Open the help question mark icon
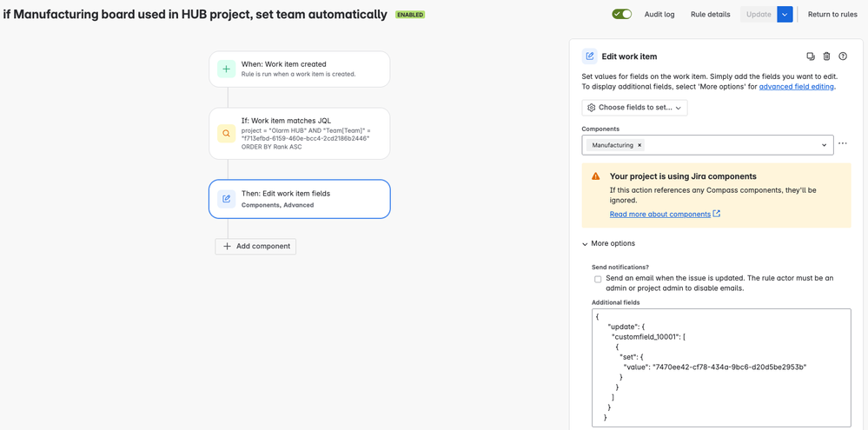This screenshot has height=430, width=868. (x=843, y=56)
